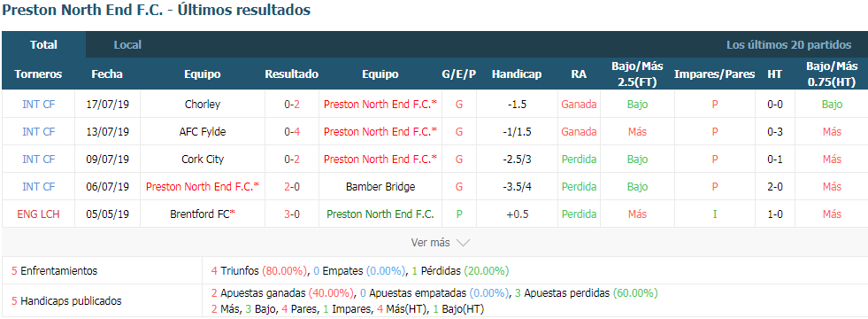This screenshot has height=319, width=868.
Task: Open the 0-4 result against AFC Fylde
Action: click(292, 131)
